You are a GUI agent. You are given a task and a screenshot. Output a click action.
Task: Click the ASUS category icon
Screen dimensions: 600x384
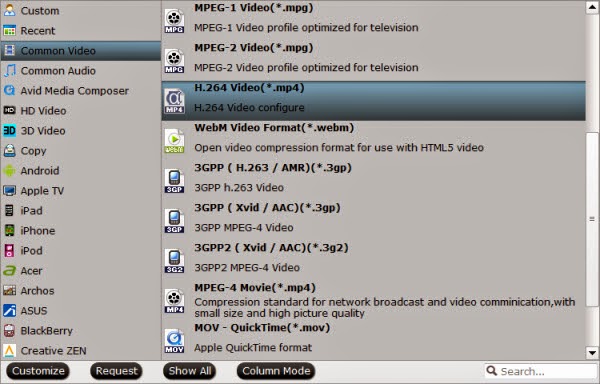click(10, 310)
